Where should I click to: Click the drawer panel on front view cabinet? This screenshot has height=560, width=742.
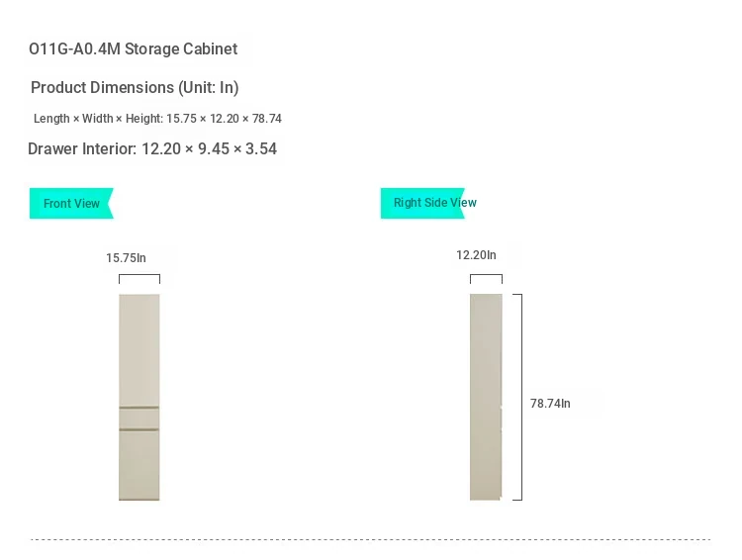[x=139, y=419]
